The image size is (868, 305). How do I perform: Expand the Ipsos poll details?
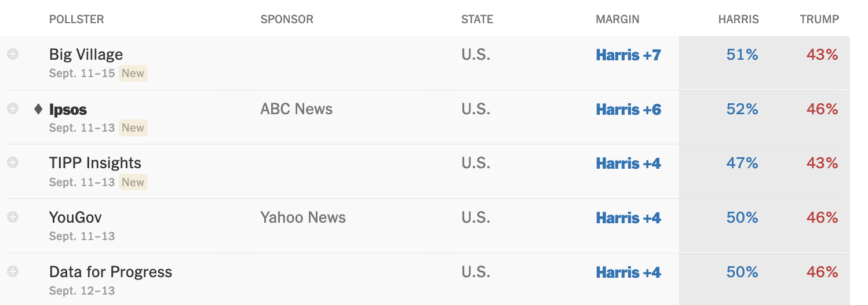pyautogui.click(x=13, y=108)
